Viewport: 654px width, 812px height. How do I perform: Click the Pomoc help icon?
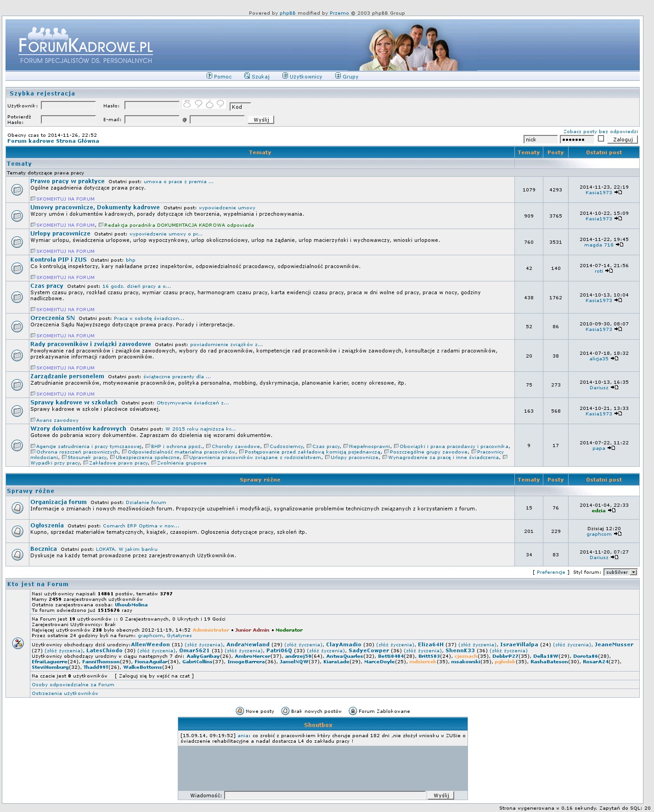[x=209, y=76]
